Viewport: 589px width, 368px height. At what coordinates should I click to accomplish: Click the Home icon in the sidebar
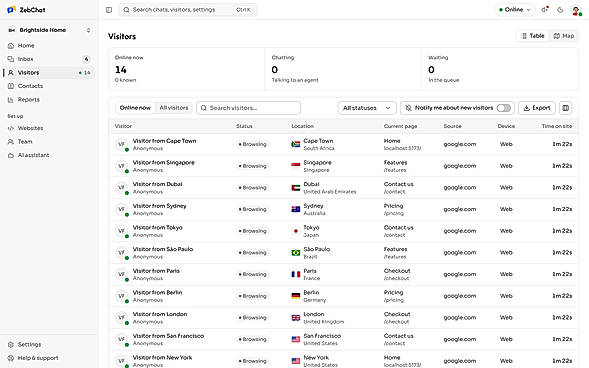tap(11, 45)
